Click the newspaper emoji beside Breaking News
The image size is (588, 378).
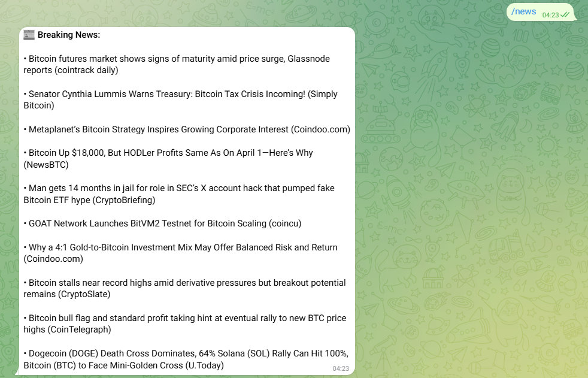coord(29,35)
